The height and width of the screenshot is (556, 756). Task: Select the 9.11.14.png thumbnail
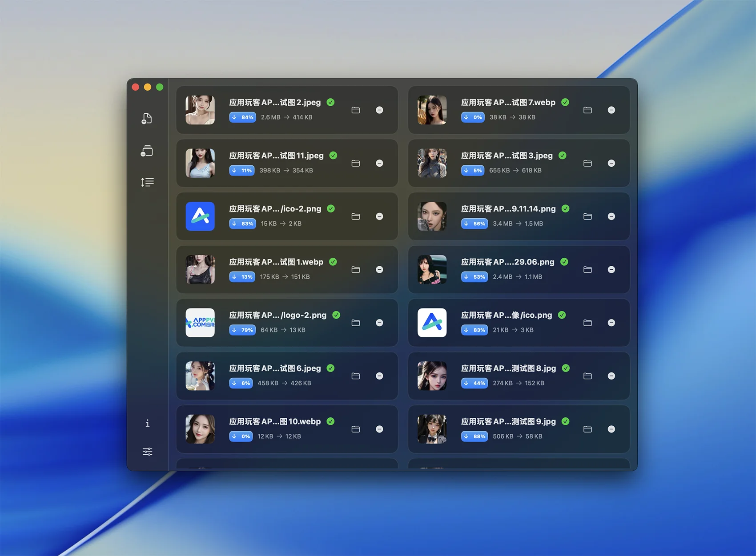[x=432, y=216]
